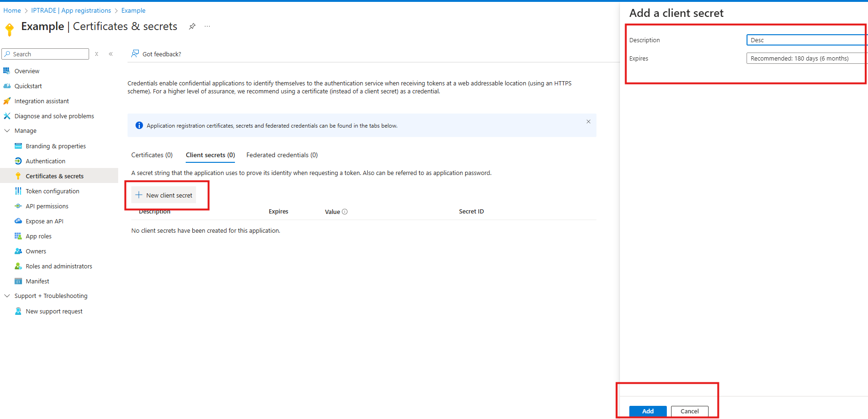The image size is (868, 419).
Task: Click the Quickstart cloud icon
Action: (7, 86)
